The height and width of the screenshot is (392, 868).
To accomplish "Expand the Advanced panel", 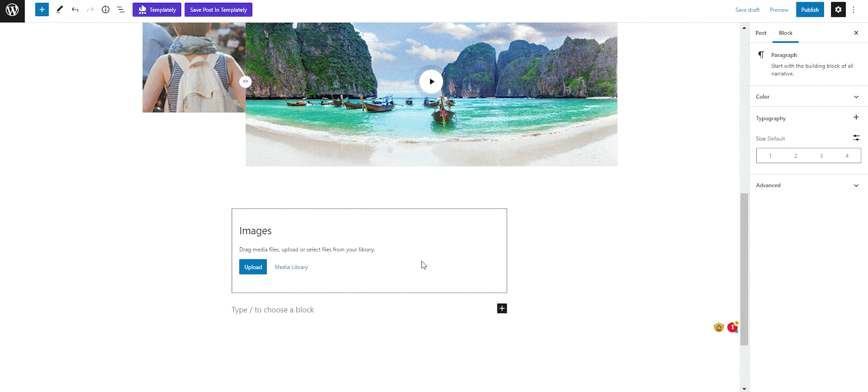I will (808, 185).
